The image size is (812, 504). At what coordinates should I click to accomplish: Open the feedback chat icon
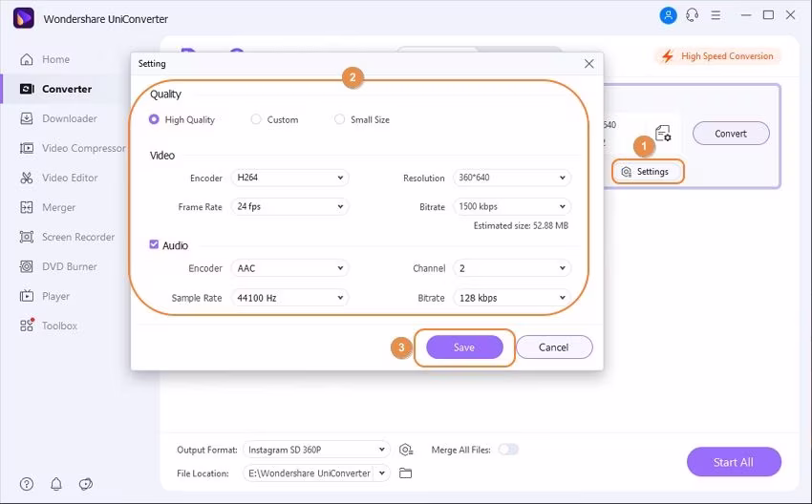[x=85, y=484]
